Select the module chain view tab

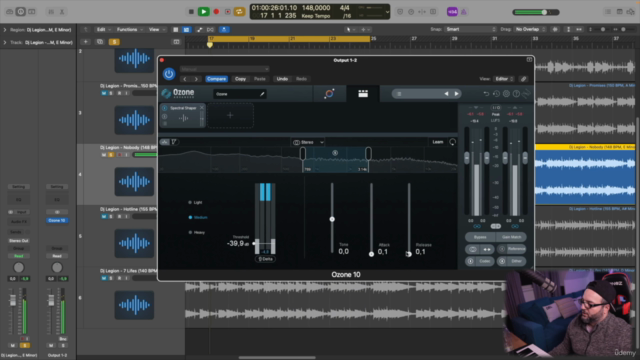[x=363, y=94]
